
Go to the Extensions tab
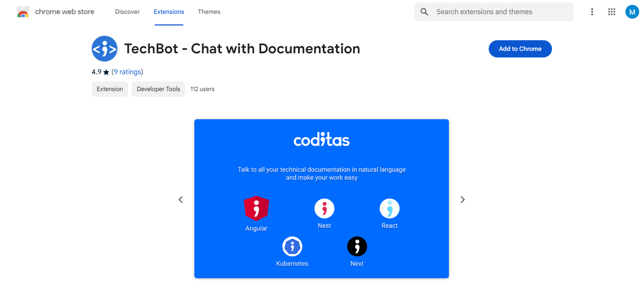click(169, 12)
